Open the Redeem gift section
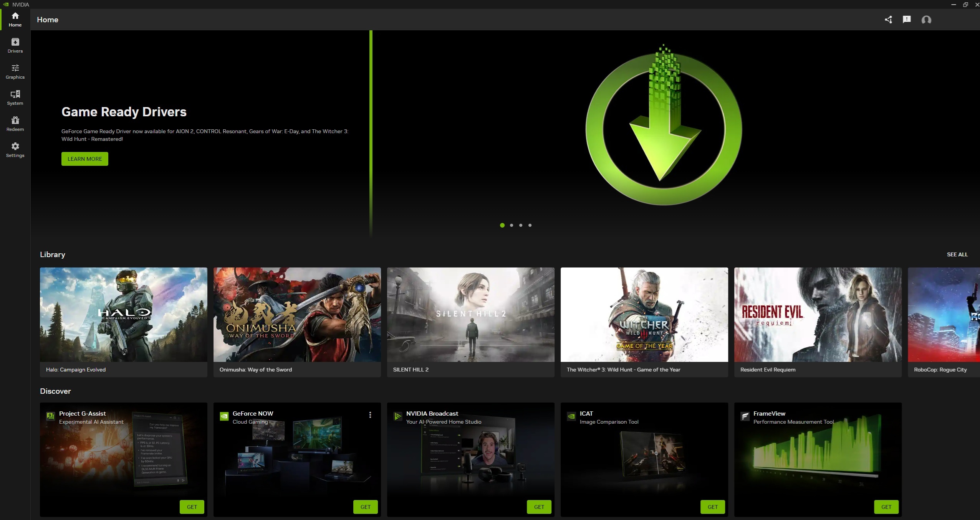Image resolution: width=980 pixels, height=520 pixels. [x=15, y=124]
